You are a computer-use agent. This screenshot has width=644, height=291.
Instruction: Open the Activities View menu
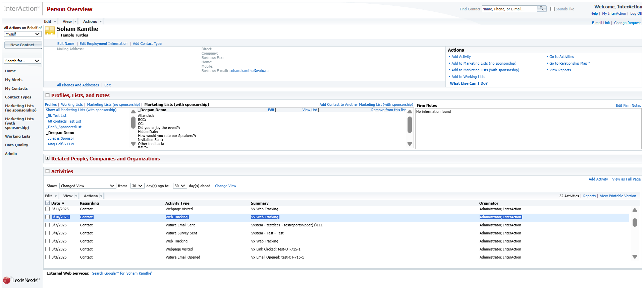coord(70,196)
